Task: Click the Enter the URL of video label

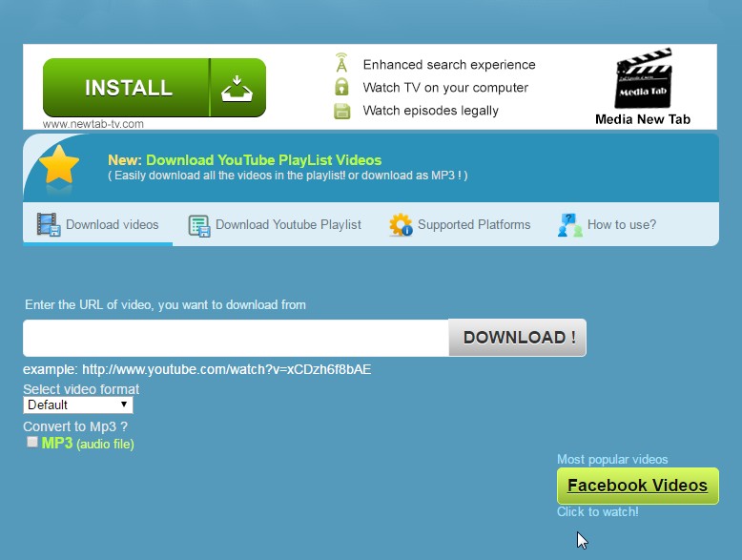Action: click(x=165, y=305)
